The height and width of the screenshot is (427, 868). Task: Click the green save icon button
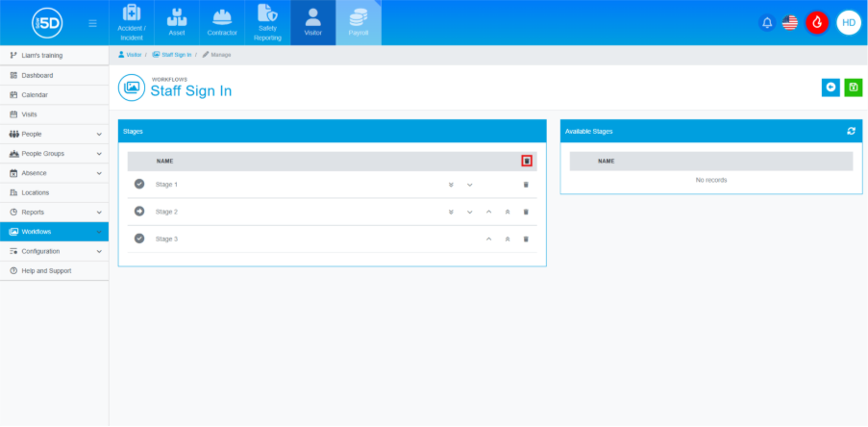point(853,88)
